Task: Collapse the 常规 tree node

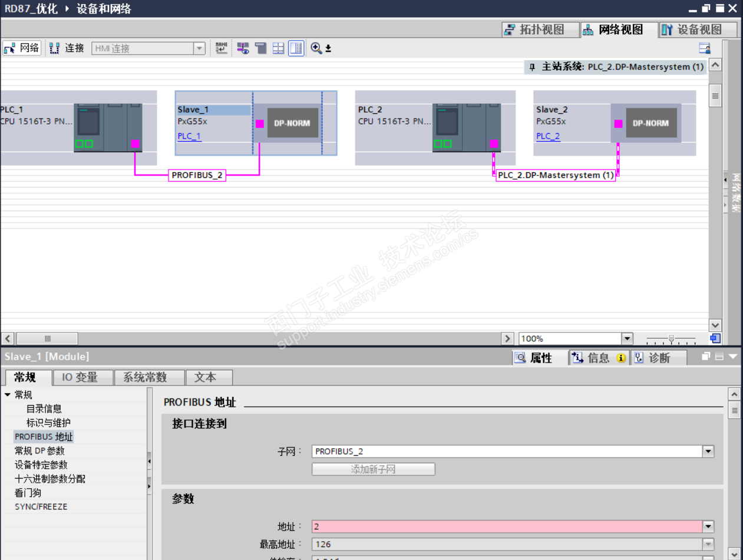Action: [8, 394]
